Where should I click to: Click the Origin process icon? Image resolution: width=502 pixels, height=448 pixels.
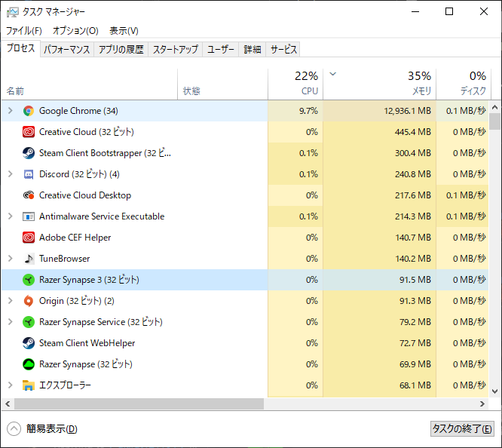[29, 301]
